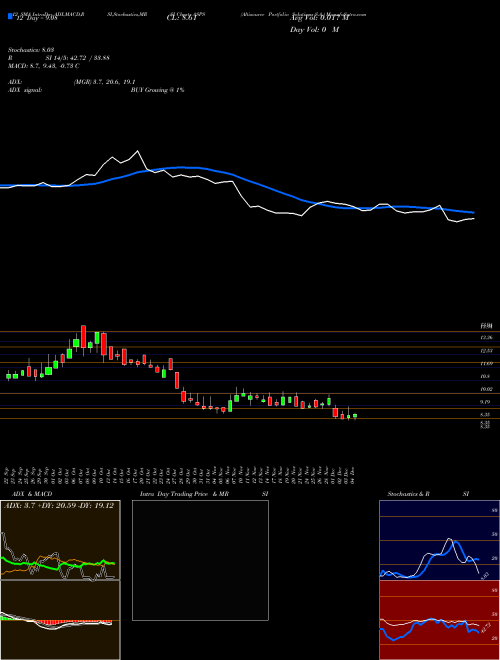This screenshot has width=500, height=660.
Task: Click the 12.26 price axis label
Action: pos(487,337)
